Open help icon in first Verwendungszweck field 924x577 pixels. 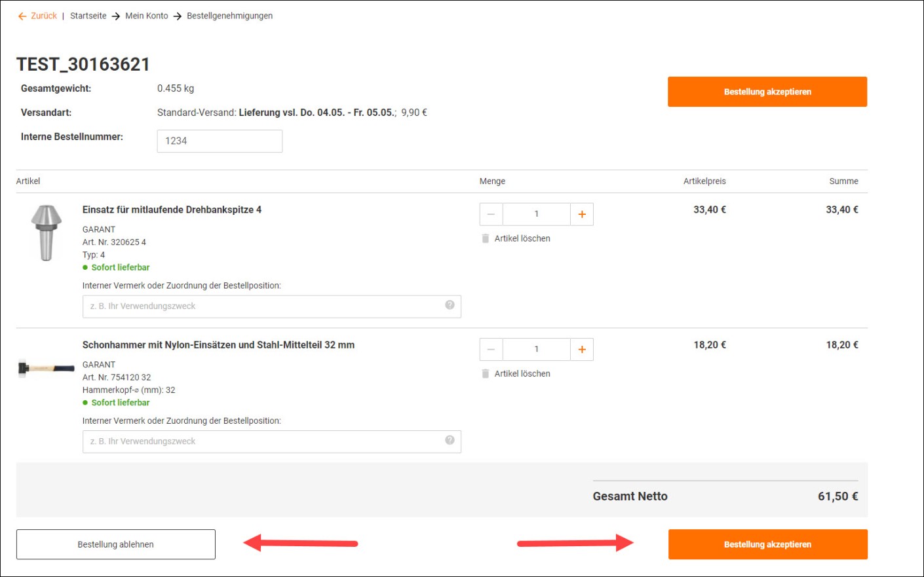pos(450,305)
